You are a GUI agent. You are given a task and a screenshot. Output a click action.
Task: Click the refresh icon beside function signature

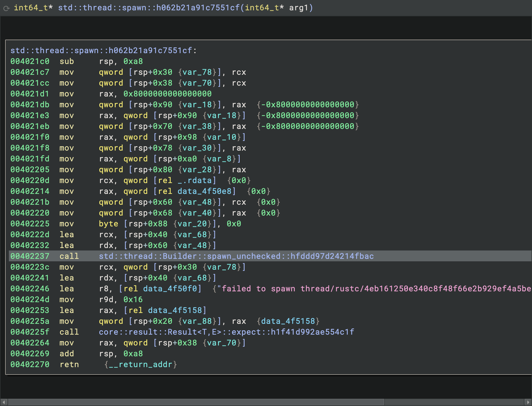click(x=6, y=8)
